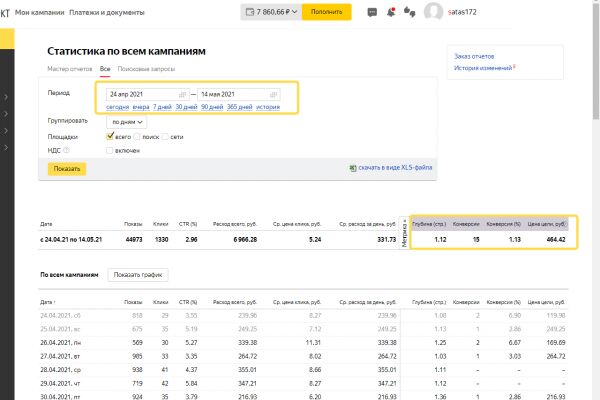Open 'Платежи и документы' menu

107,13
